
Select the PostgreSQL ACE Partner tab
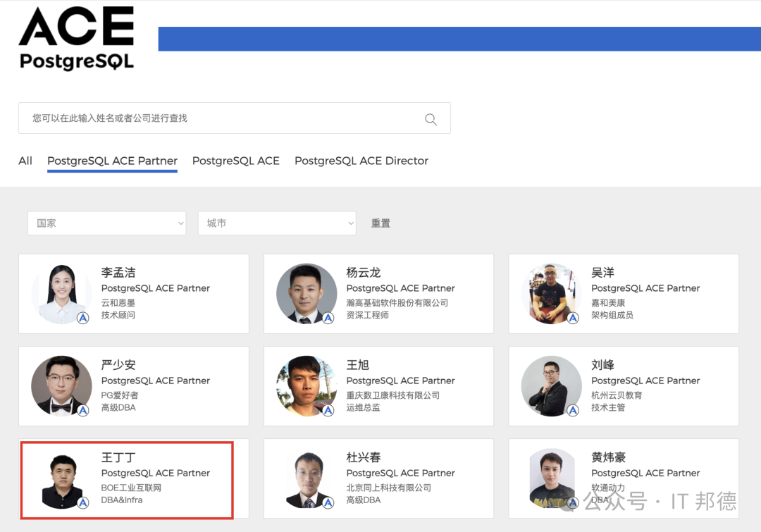[x=112, y=161]
